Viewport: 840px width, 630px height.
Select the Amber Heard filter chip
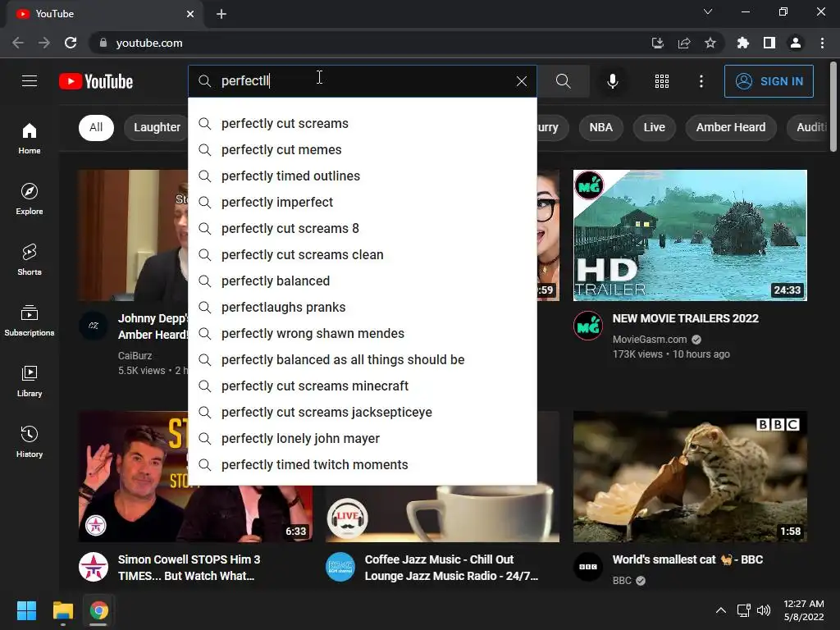pyautogui.click(x=731, y=127)
